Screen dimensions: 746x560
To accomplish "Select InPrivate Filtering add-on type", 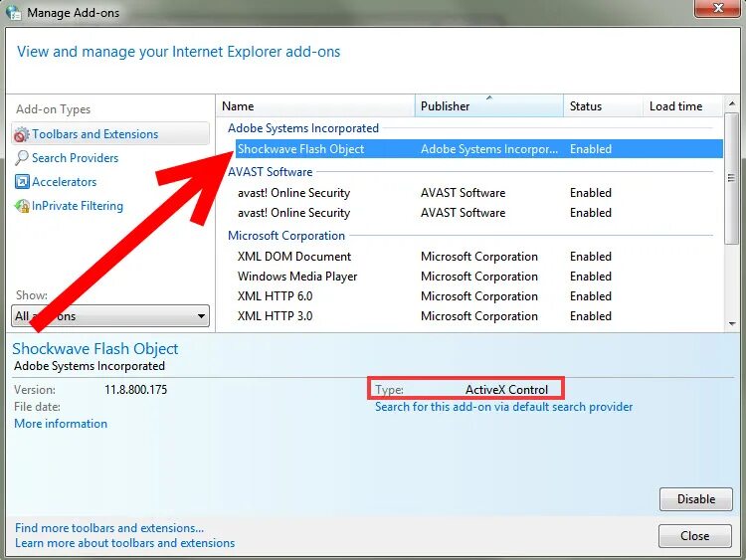I will tap(78, 206).
